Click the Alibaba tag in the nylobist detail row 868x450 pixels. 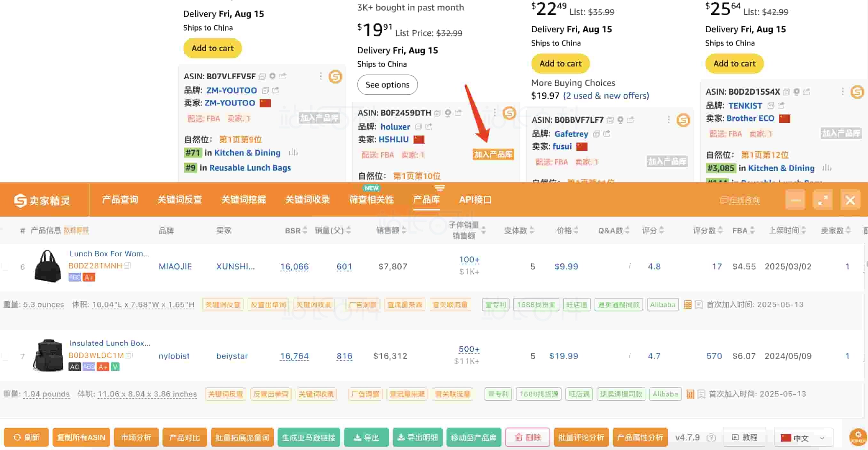pyautogui.click(x=665, y=394)
